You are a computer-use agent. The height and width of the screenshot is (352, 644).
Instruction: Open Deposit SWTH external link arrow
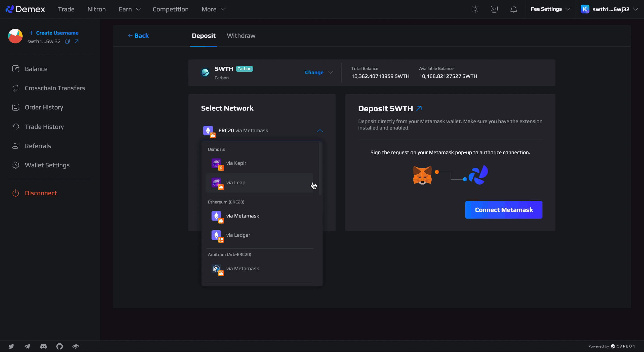click(419, 108)
